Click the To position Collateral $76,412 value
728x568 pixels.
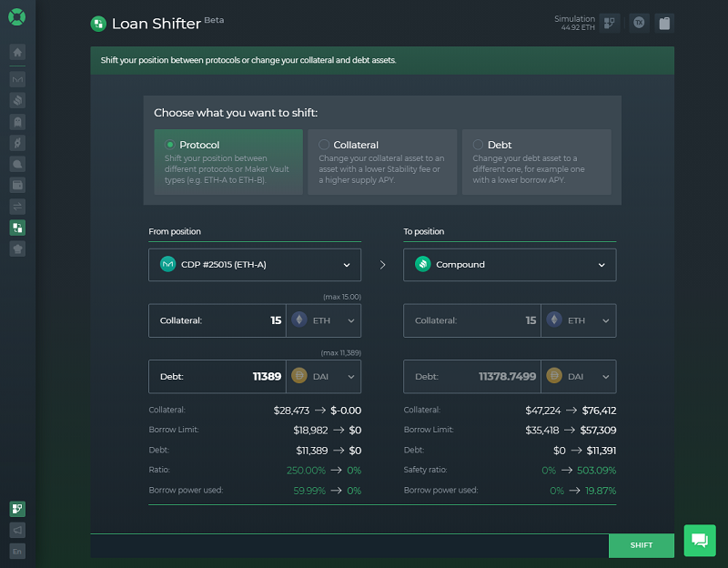point(599,411)
